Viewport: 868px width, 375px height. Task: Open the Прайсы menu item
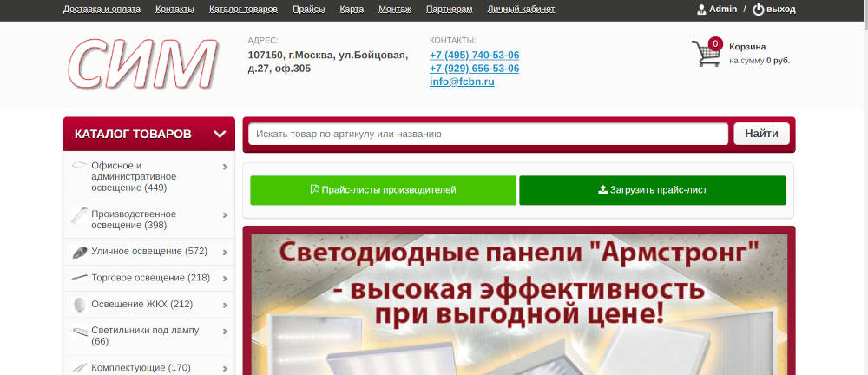point(308,9)
